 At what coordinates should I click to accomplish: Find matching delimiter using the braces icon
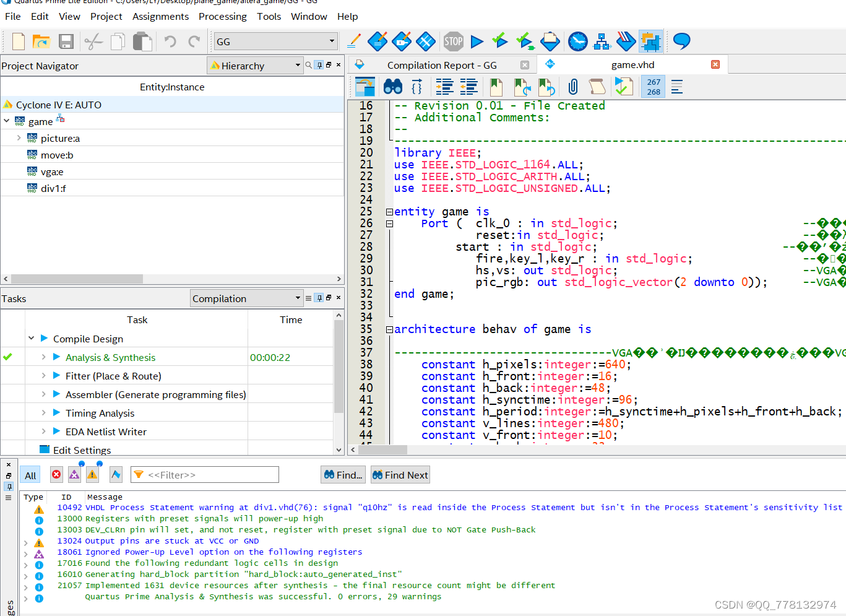click(417, 87)
